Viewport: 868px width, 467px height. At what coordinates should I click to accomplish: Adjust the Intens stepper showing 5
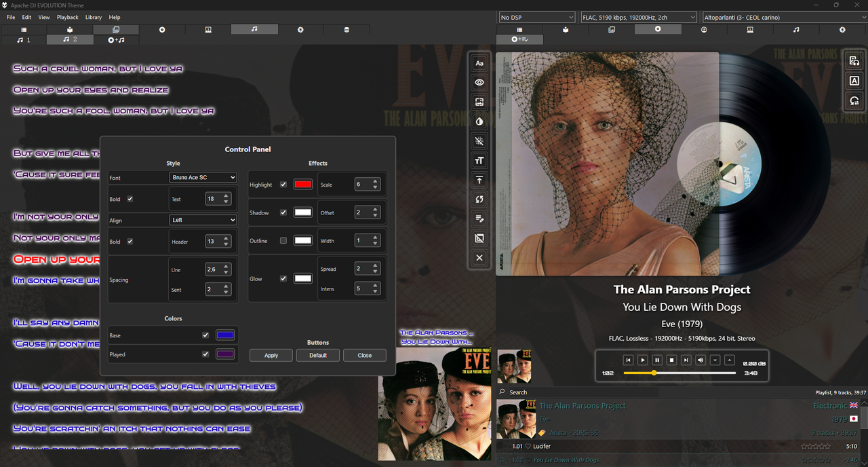tap(368, 288)
